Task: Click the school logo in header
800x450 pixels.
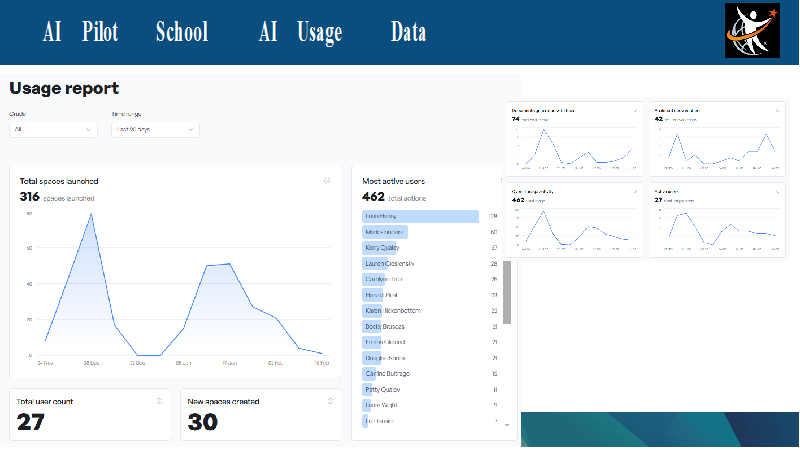Action: (752, 31)
